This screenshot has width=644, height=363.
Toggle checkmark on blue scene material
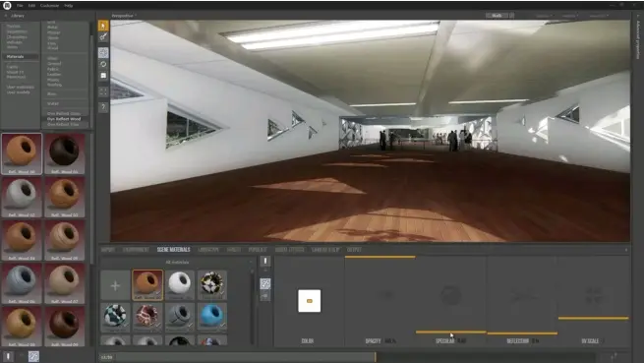[222, 326]
